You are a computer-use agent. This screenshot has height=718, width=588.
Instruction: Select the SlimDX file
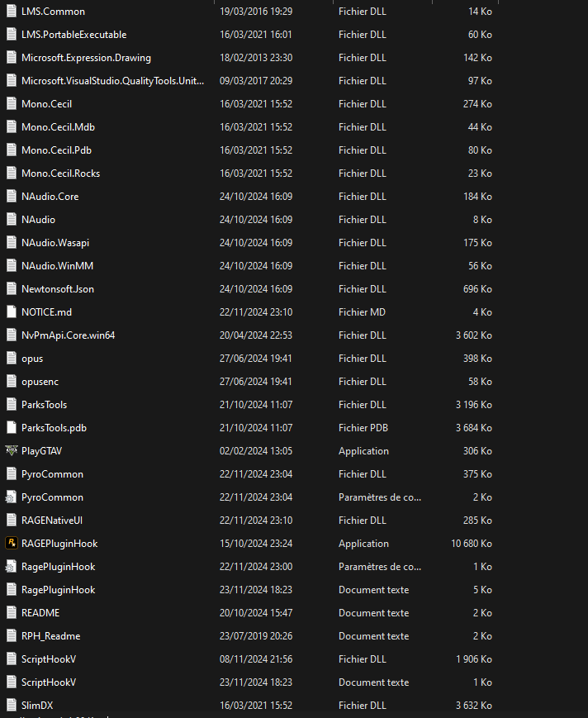[x=37, y=706]
